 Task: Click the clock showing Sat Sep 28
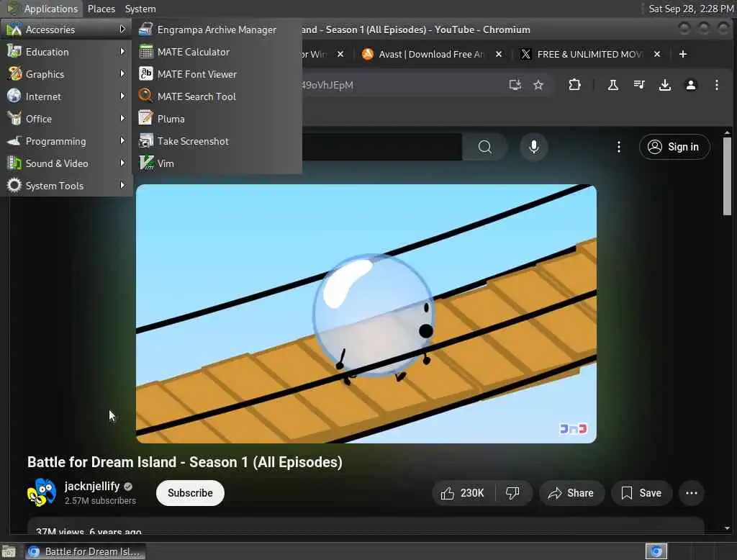[691, 9]
